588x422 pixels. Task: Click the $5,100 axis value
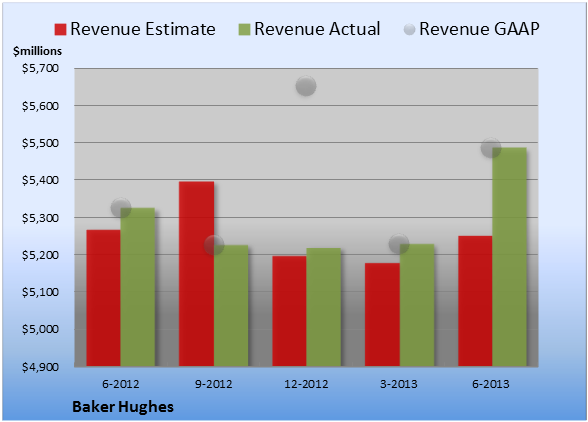40,292
